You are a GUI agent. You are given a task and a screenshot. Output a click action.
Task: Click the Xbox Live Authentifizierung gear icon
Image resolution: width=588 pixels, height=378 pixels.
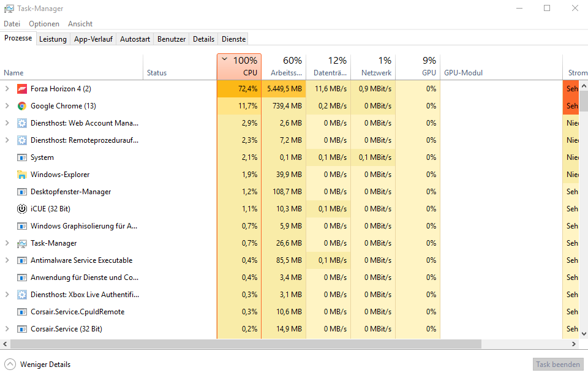click(22, 295)
